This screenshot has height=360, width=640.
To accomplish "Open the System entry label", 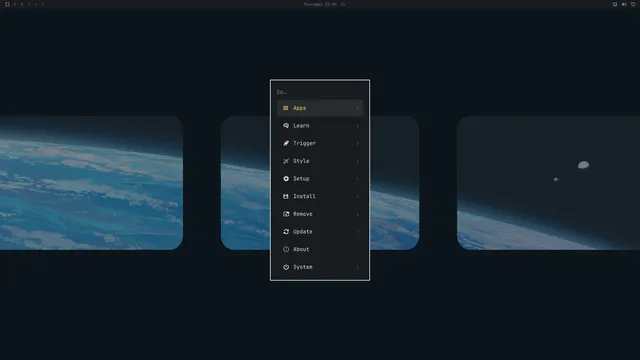I will pyautogui.click(x=303, y=267).
